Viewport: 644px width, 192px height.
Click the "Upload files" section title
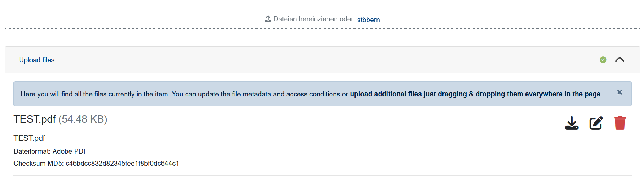click(x=37, y=60)
